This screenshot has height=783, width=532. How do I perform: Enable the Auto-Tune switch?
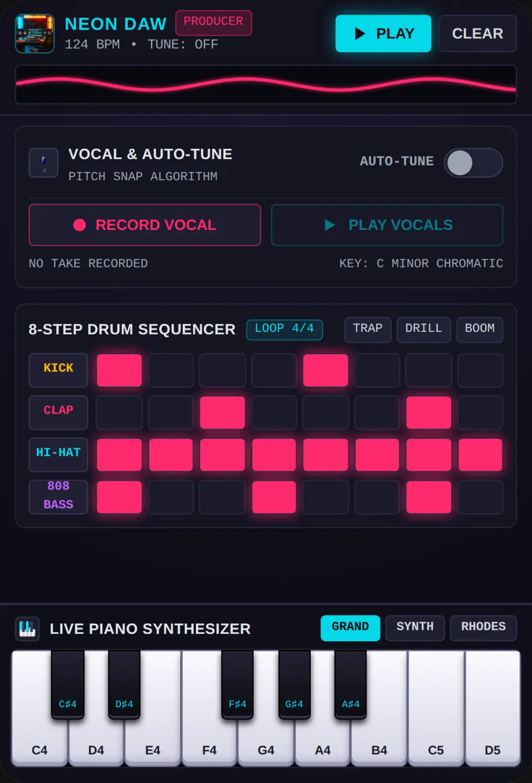point(473,163)
